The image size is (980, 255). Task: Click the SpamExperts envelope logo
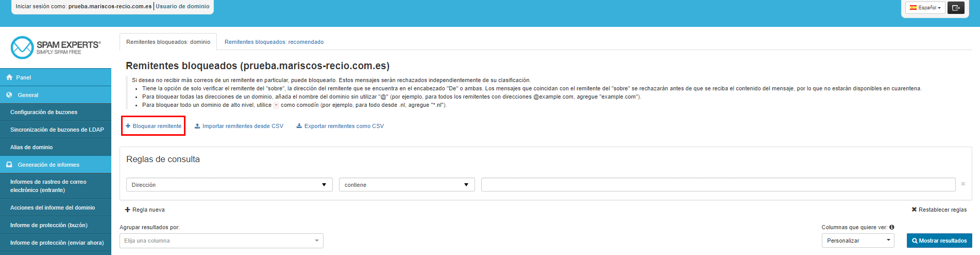22,47
